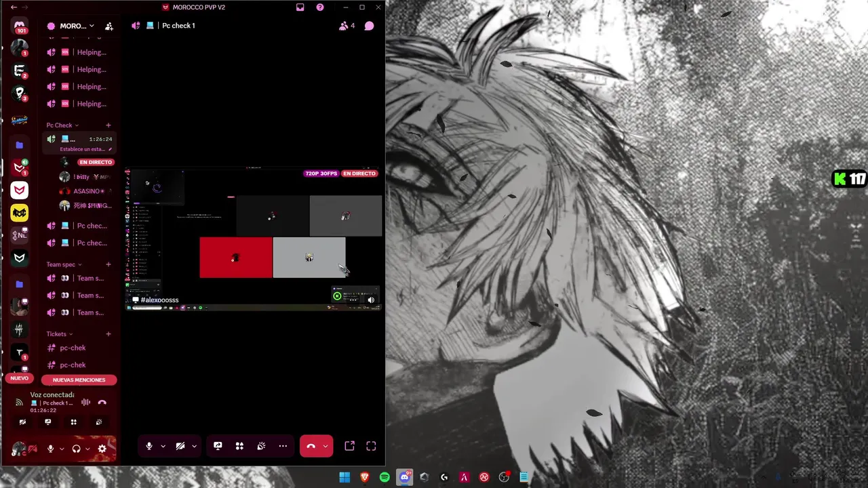Mute microphone in call control bar
This screenshot has height=488, width=868.
pyautogui.click(x=149, y=446)
